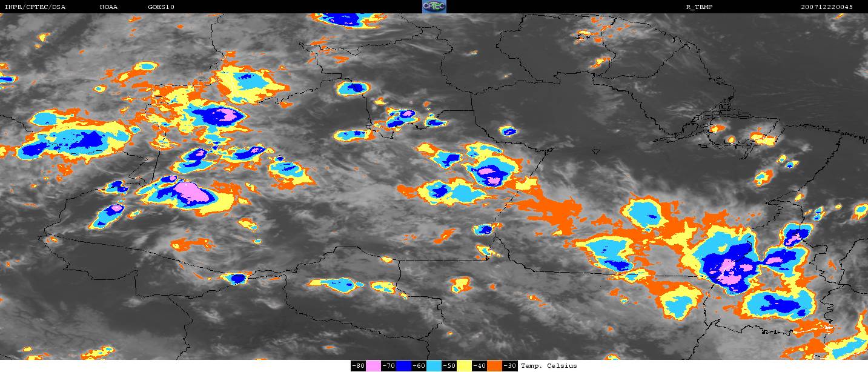868x372 pixels.
Task: Click the "-50" legend value
Action: 449,366
